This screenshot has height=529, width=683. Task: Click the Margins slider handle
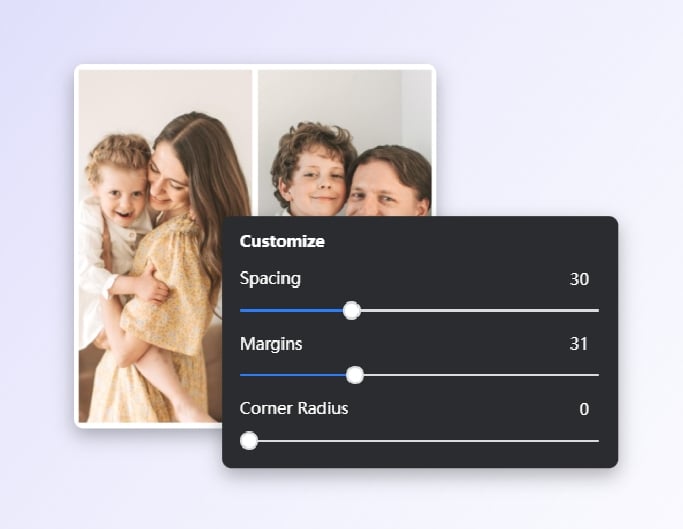[x=354, y=375]
